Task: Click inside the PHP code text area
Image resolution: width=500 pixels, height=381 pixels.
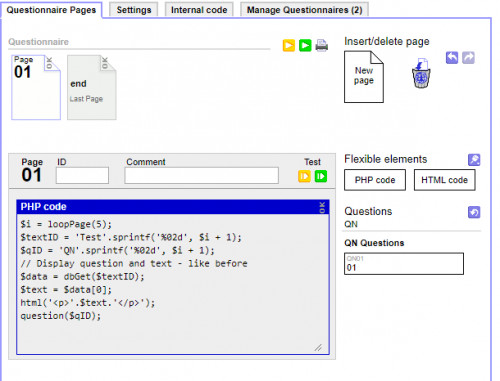Action: (172, 284)
